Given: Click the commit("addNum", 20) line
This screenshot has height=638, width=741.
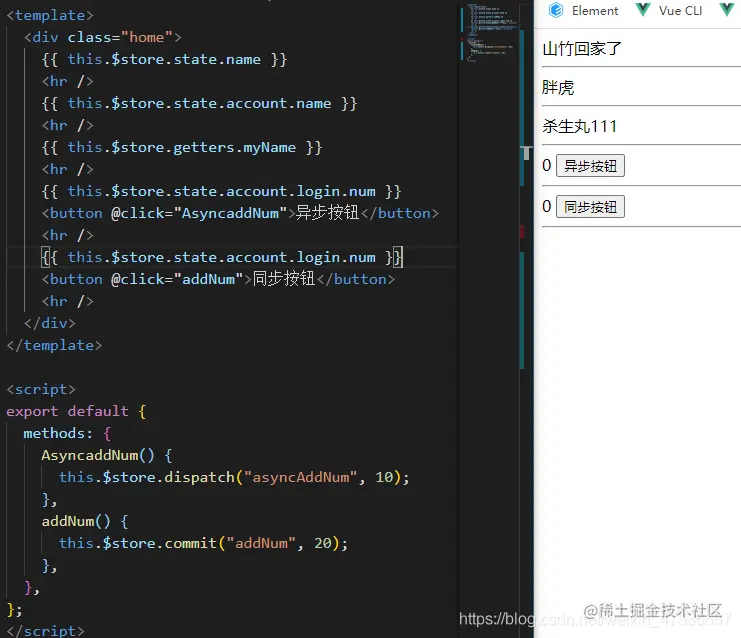Looking at the screenshot, I should (203, 543).
